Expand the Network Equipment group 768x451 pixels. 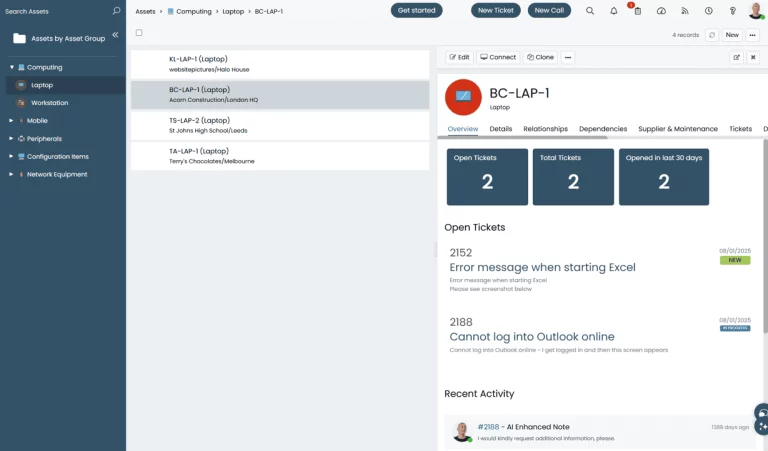click(11, 175)
